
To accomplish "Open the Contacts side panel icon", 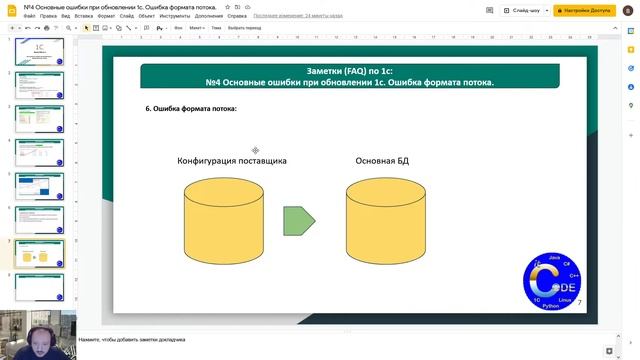I will click(631, 87).
